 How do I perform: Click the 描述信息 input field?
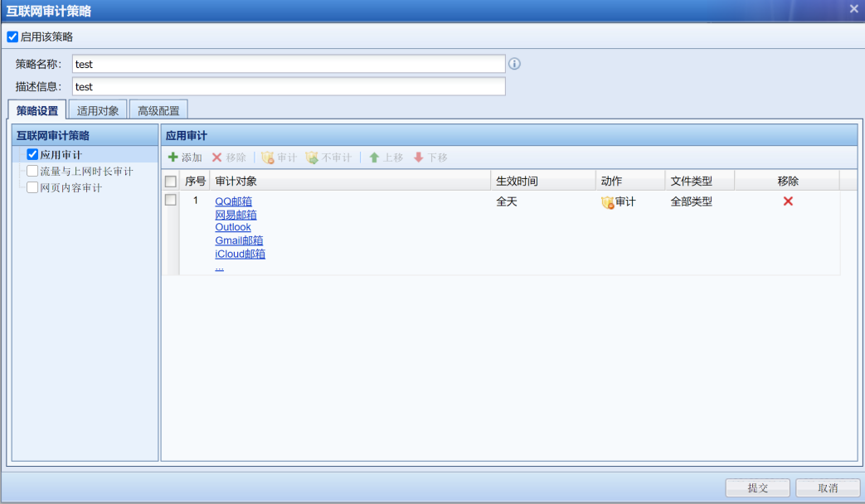[289, 86]
